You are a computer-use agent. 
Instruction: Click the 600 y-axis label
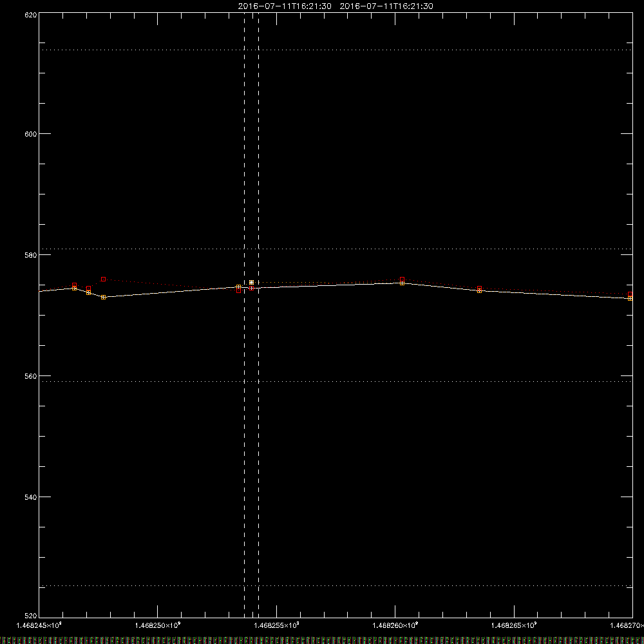[x=31, y=135]
